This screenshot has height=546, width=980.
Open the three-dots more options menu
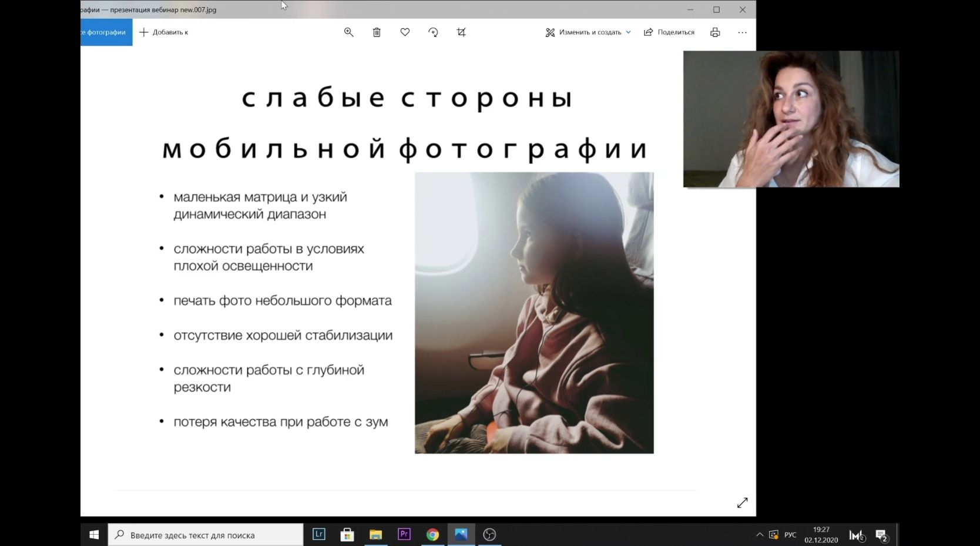tap(742, 32)
